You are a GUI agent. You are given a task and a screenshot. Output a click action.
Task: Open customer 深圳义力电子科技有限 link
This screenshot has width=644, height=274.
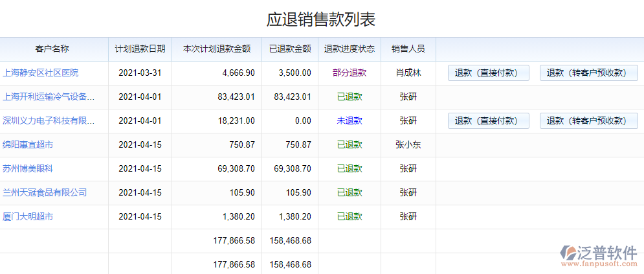[x=49, y=121]
